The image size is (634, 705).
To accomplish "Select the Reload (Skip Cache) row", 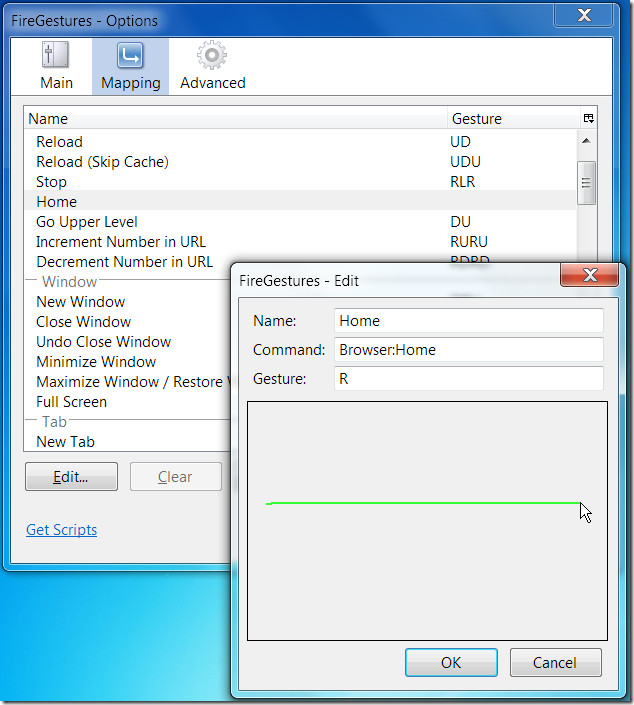I will pyautogui.click(x=300, y=162).
